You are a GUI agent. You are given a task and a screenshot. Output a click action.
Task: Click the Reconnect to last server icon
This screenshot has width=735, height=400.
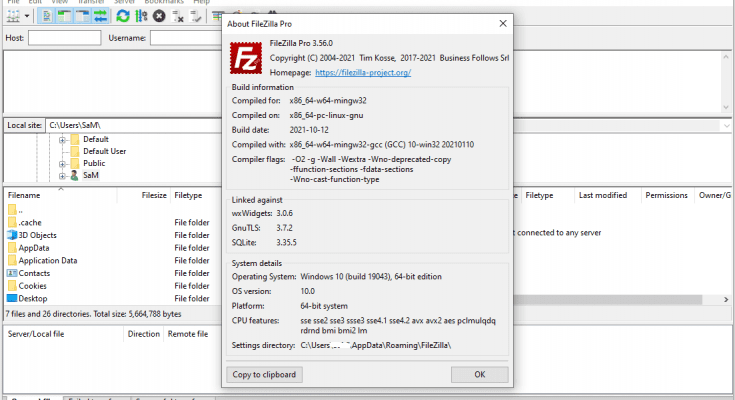pos(196,17)
